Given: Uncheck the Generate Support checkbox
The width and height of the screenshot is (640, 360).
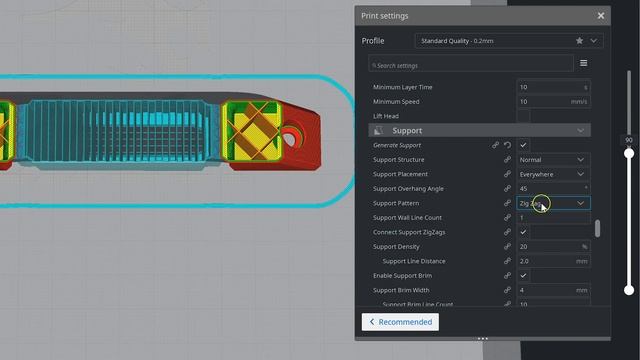Looking at the screenshot, I should coord(524,145).
